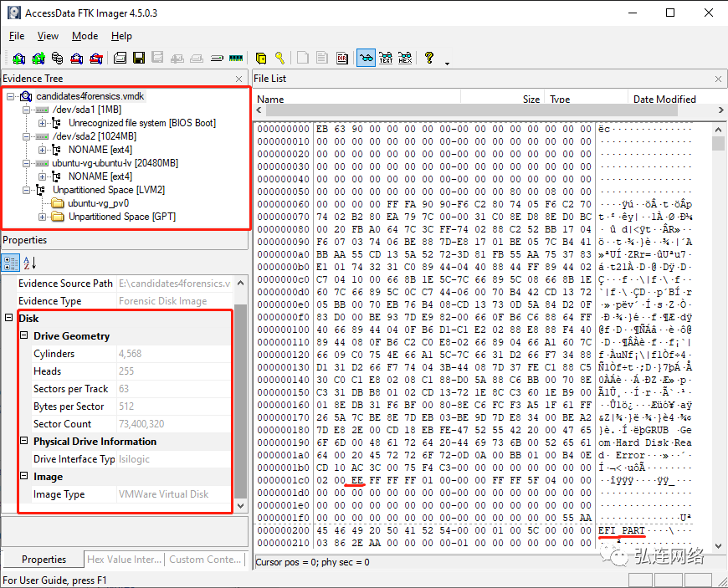This screenshot has width=728, height=588.
Task: Sort properties alphabetically with A-Z icon
Action: [29, 263]
